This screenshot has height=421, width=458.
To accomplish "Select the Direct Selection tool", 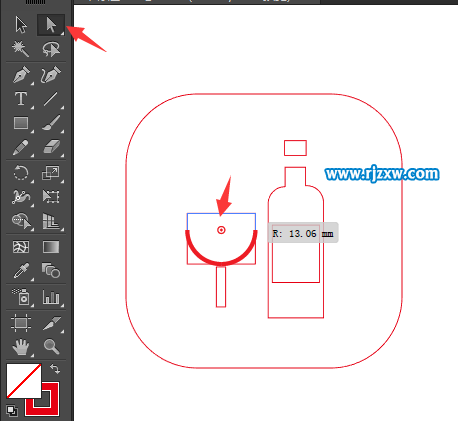I will tap(51, 25).
